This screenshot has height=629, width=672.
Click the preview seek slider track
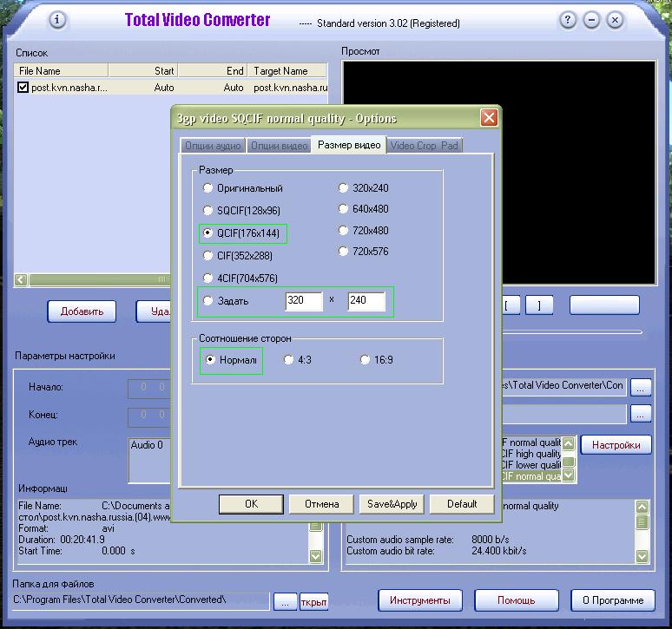click(x=571, y=331)
